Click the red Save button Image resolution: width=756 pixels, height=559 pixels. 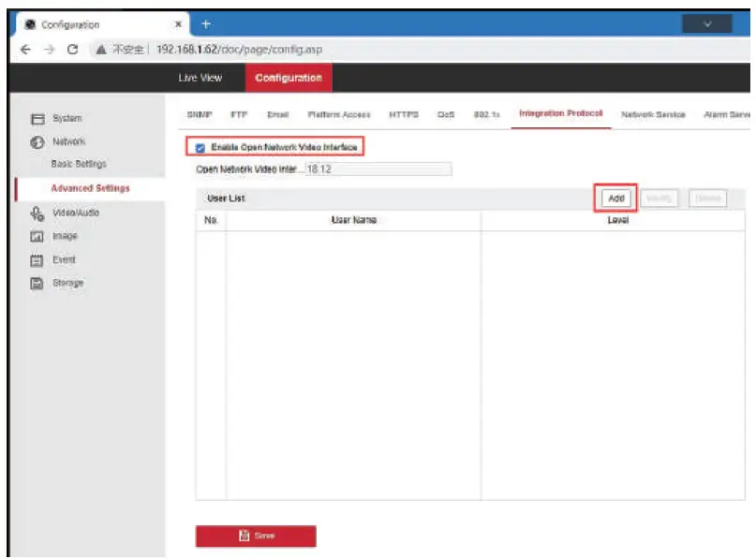pyautogui.click(x=256, y=536)
